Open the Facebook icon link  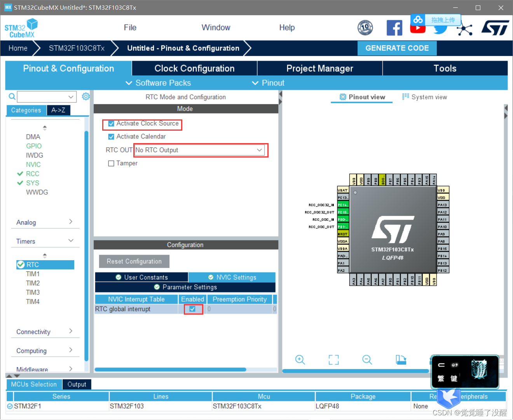[394, 28]
